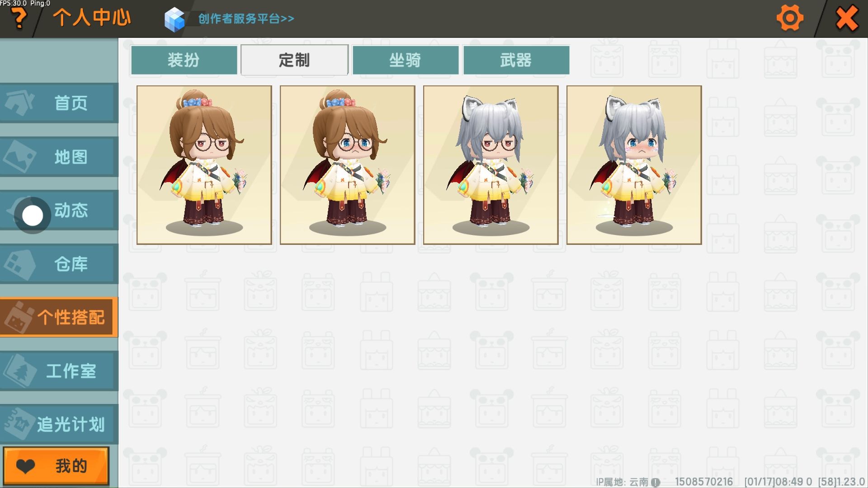Open the 坐骑 tab
868x488 pixels.
click(x=406, y=60)
